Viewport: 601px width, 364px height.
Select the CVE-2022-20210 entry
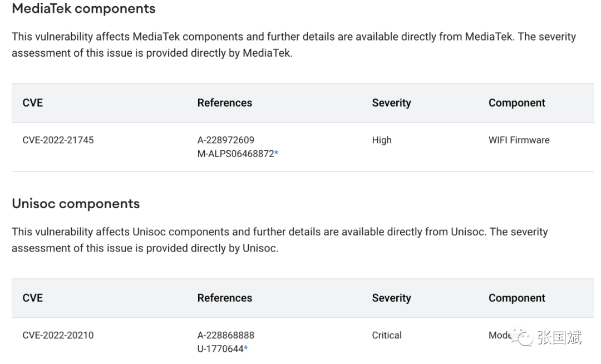pos(58,336)
